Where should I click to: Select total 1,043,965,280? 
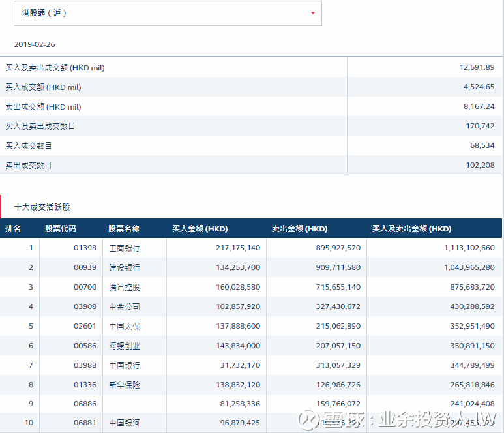pyautogui.click(x=469, y=267)
